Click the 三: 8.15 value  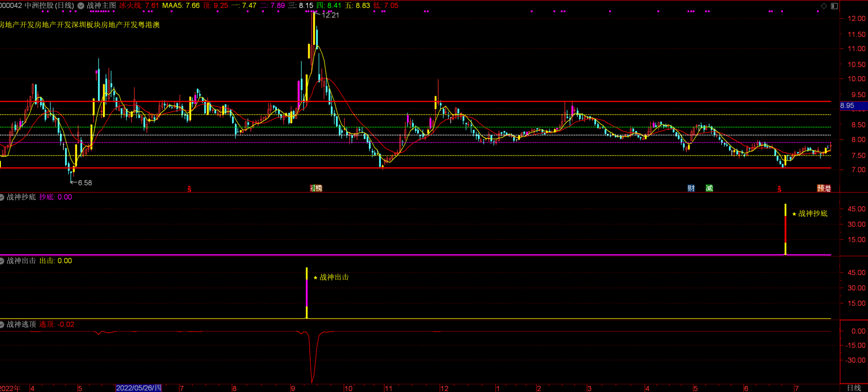pyautogui.click(x=301, y=5)
